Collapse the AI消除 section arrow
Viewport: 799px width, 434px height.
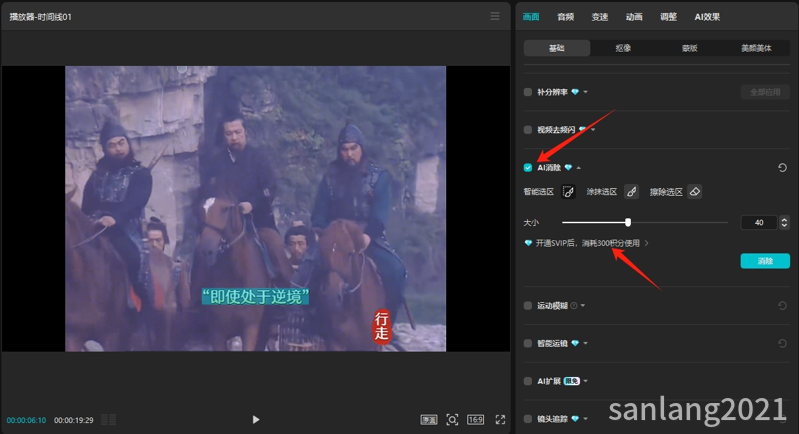[578, 168]
